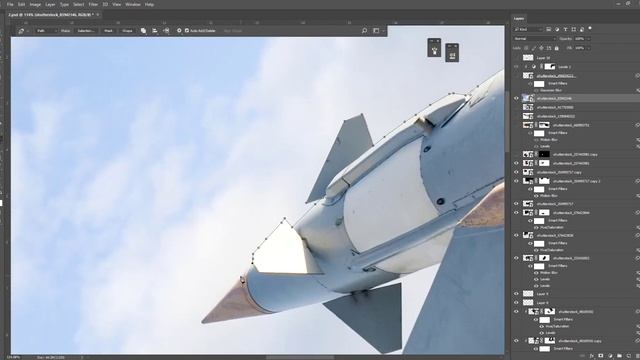640x360 pixels.
Task: Toggle visibility of the bottom shutterstock copy layer
Action: point(516,341)
